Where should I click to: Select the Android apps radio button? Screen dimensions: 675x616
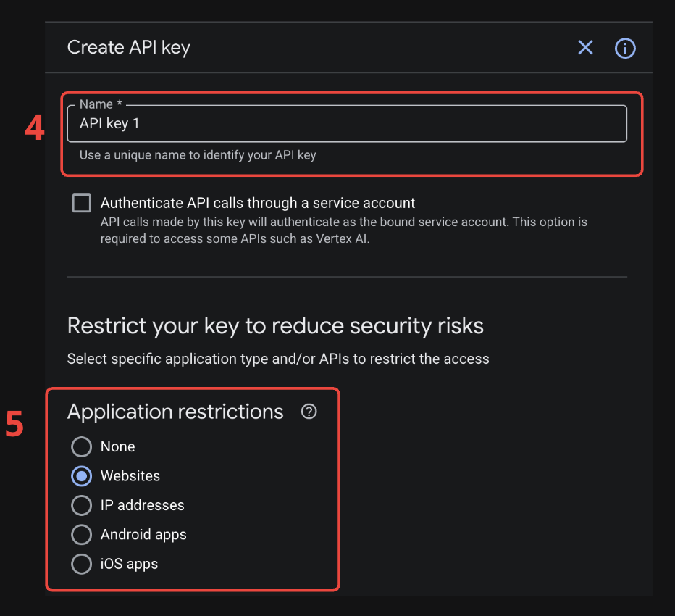pyautogui.click(x=82, y=535)
